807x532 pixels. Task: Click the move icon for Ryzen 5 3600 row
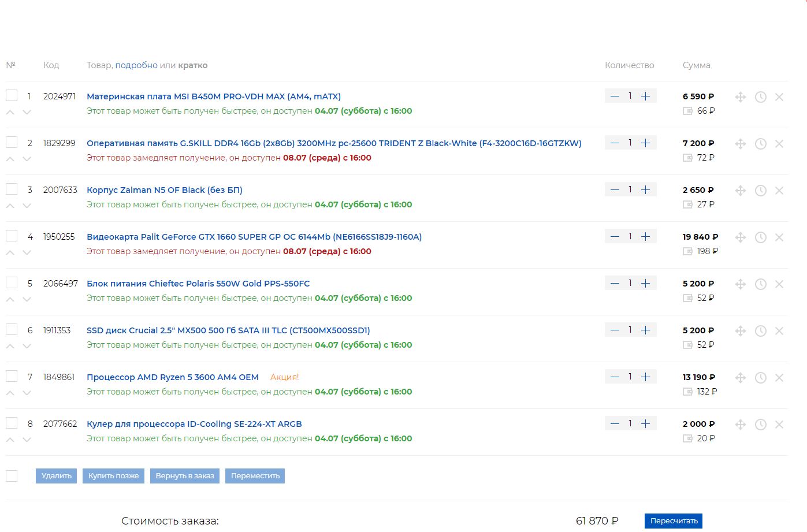[x=741, y=378]
